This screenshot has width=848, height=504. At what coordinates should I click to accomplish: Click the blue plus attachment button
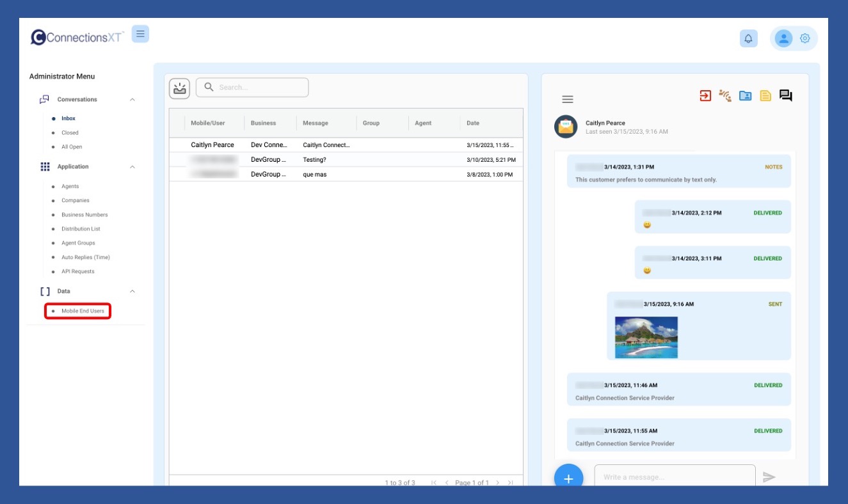coord(568,477)
